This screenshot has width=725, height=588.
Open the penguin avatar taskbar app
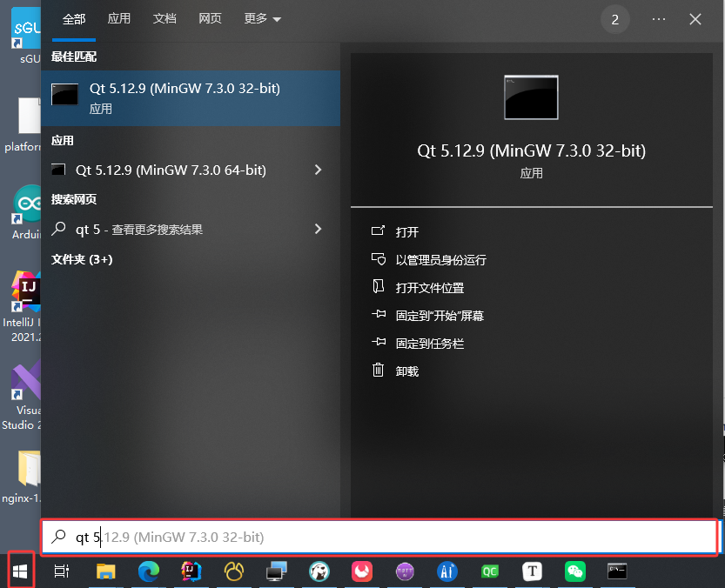(319, 571)
